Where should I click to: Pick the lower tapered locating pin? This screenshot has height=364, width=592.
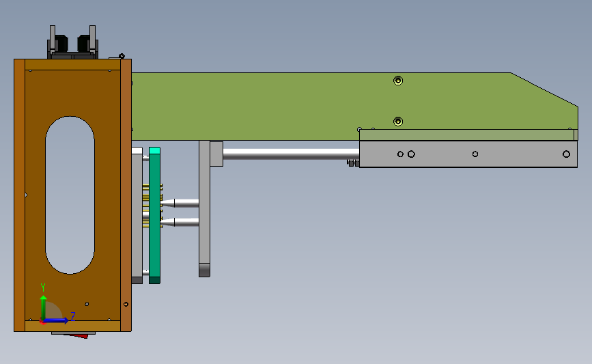coord(180,223)
